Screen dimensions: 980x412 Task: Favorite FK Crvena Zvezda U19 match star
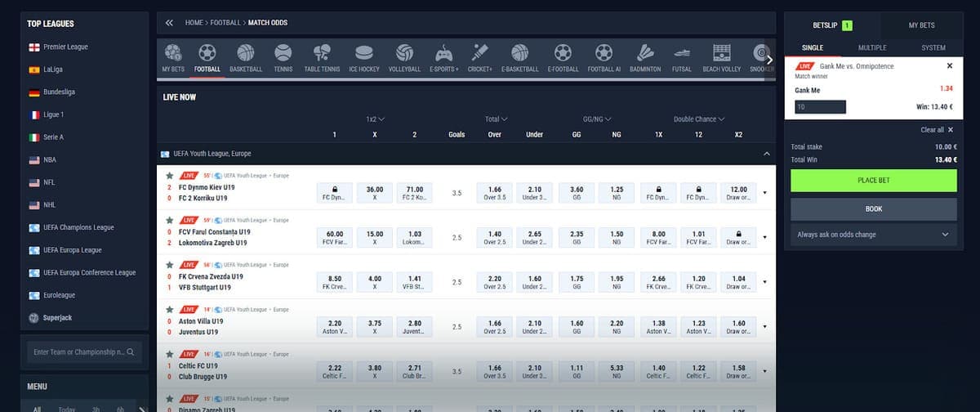tap(169, 265)
